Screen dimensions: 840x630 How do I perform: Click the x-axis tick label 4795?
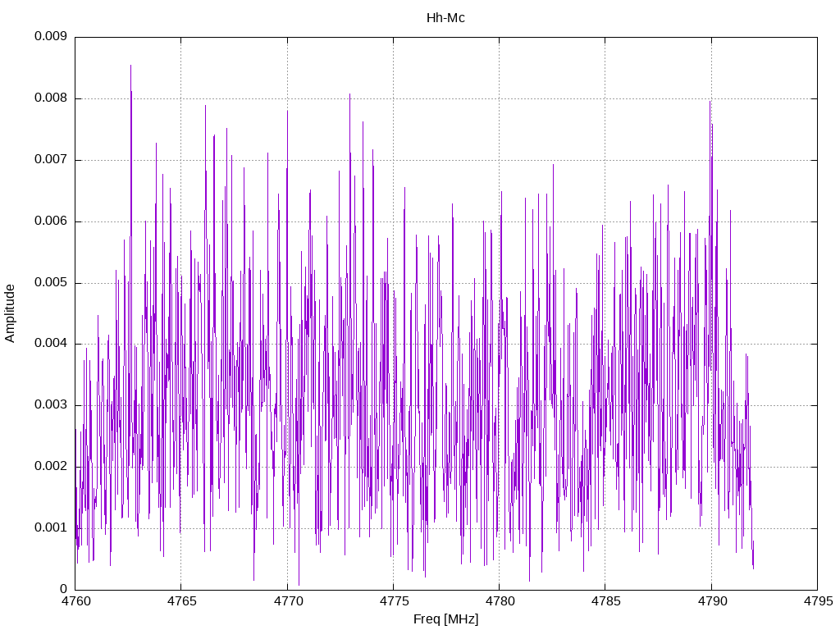click(x=818, y=601)
